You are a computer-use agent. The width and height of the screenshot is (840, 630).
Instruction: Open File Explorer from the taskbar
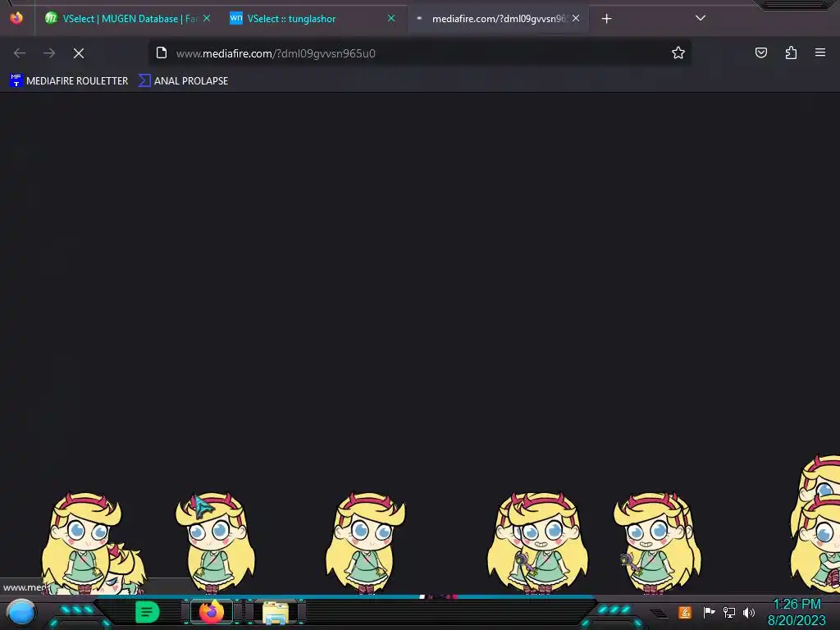[x=276, y=612]
